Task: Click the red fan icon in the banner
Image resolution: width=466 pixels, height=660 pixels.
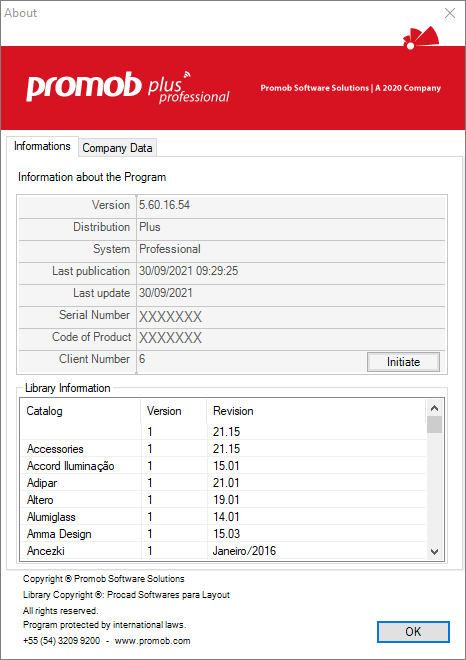Action: click(x=421, y=38)
